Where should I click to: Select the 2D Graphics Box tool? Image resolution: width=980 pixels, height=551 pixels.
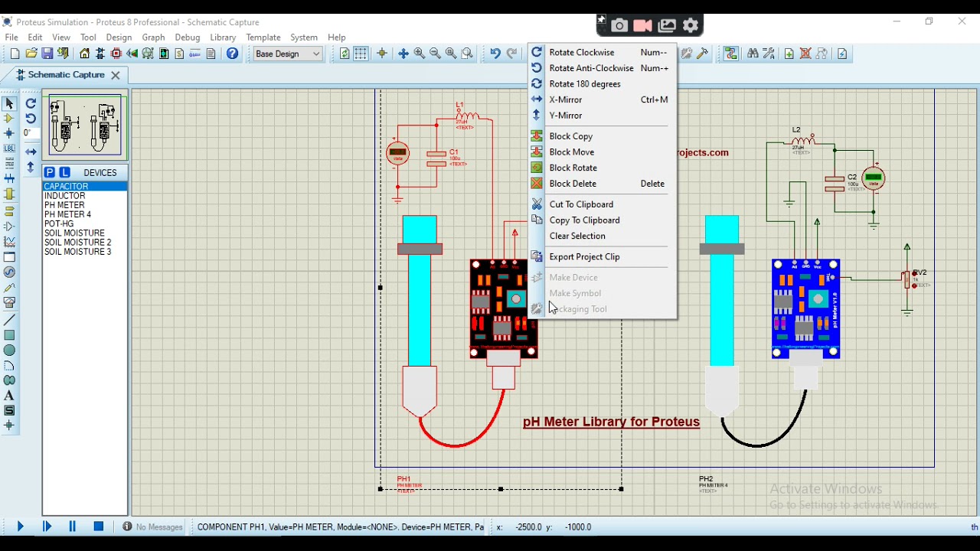(x=9, y=335)
